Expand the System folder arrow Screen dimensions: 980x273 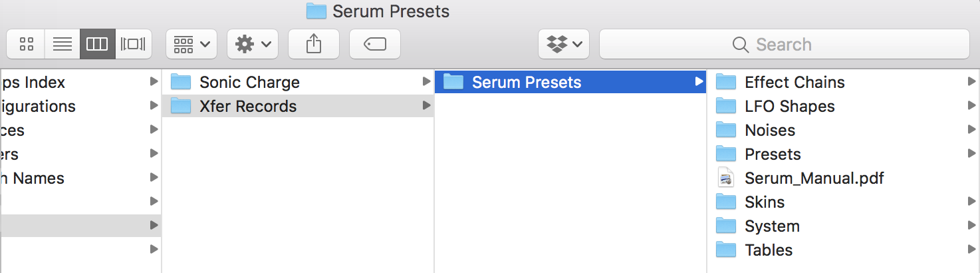[x=972, y=226]
